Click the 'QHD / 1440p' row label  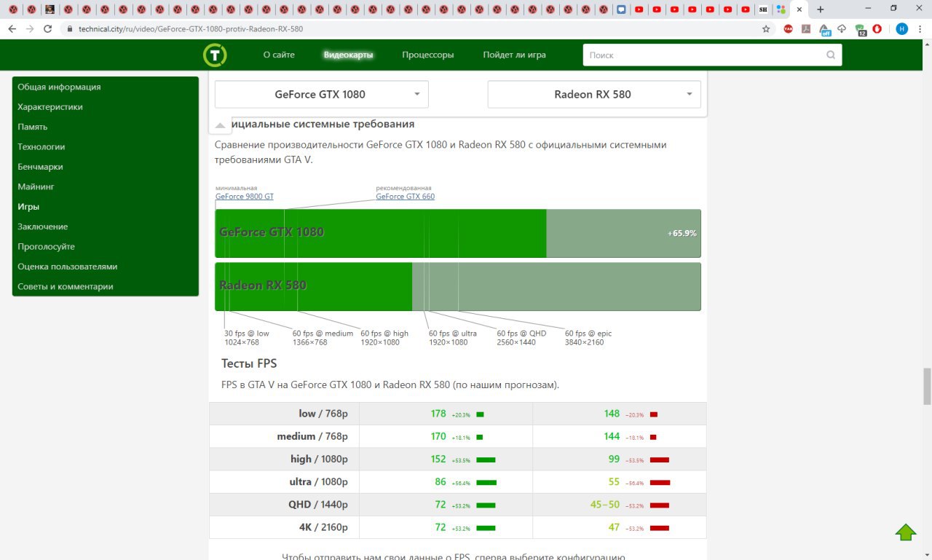(318, 504)
